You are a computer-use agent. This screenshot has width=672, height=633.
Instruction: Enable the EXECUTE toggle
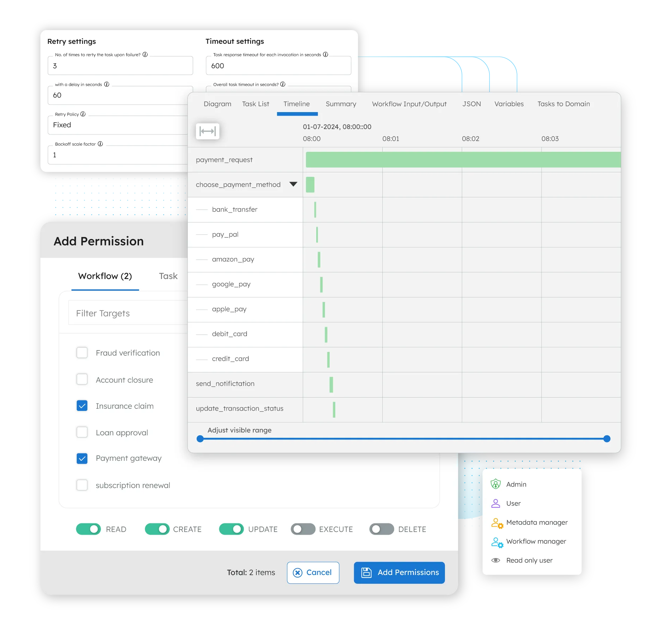point(303,529)
